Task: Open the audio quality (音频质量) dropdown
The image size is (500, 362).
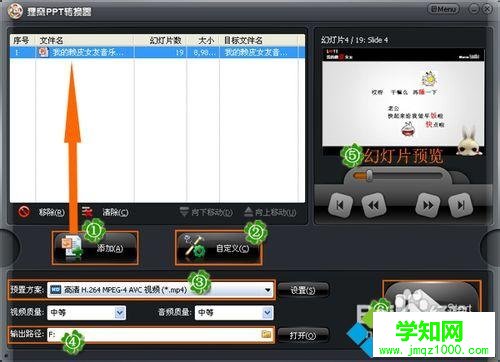Action: (234, 312)
